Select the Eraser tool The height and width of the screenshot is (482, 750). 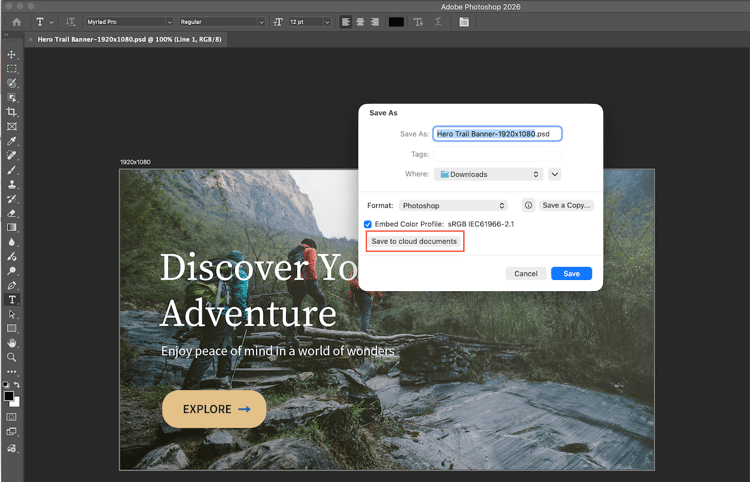(11, 213)
